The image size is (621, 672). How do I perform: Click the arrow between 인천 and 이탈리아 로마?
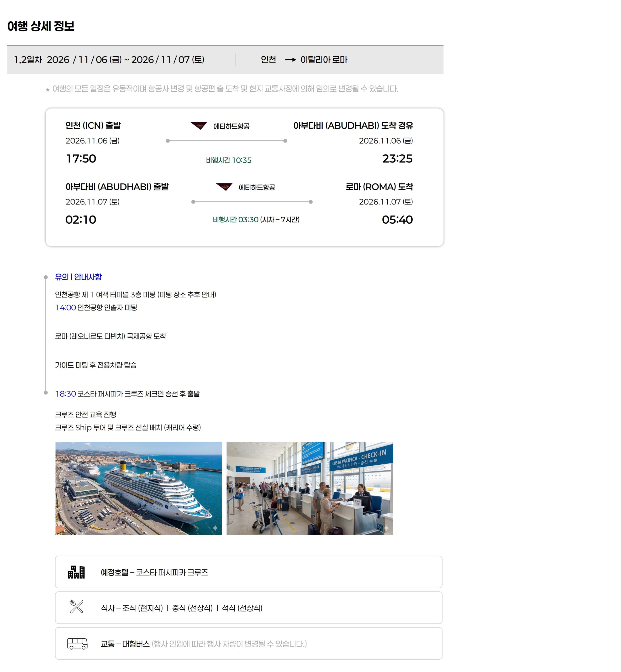[290, 60]
